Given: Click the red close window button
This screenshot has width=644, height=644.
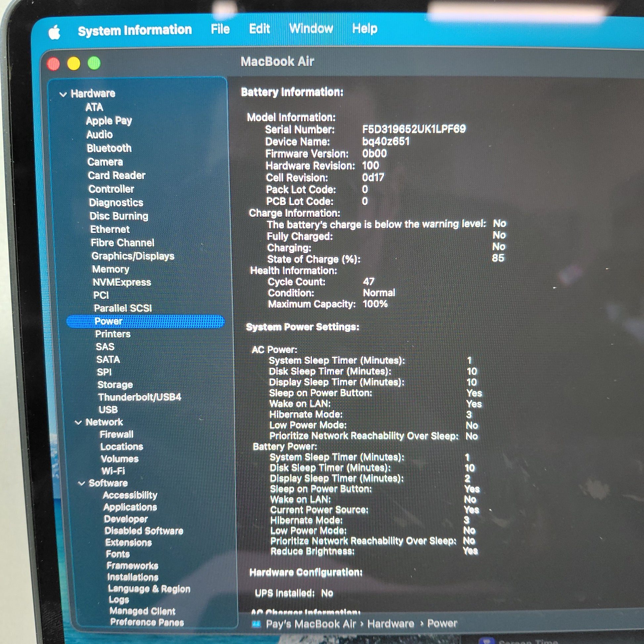Looking at the screenshot, I should coord(54,64).
